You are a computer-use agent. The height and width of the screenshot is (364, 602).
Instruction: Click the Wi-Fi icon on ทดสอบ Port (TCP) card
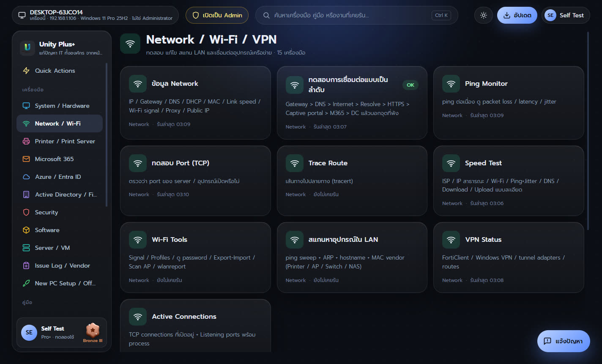(x=138, y=163)
